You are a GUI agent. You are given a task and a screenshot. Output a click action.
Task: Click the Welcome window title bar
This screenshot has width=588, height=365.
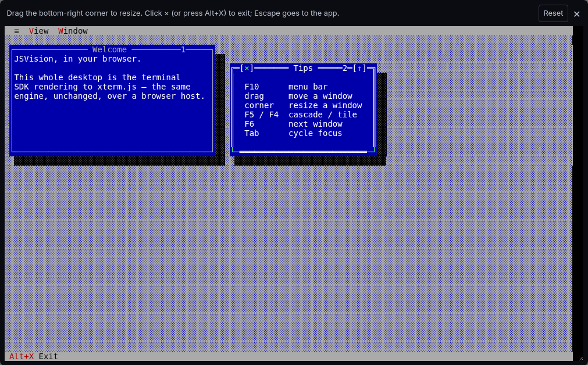[112, 49]
